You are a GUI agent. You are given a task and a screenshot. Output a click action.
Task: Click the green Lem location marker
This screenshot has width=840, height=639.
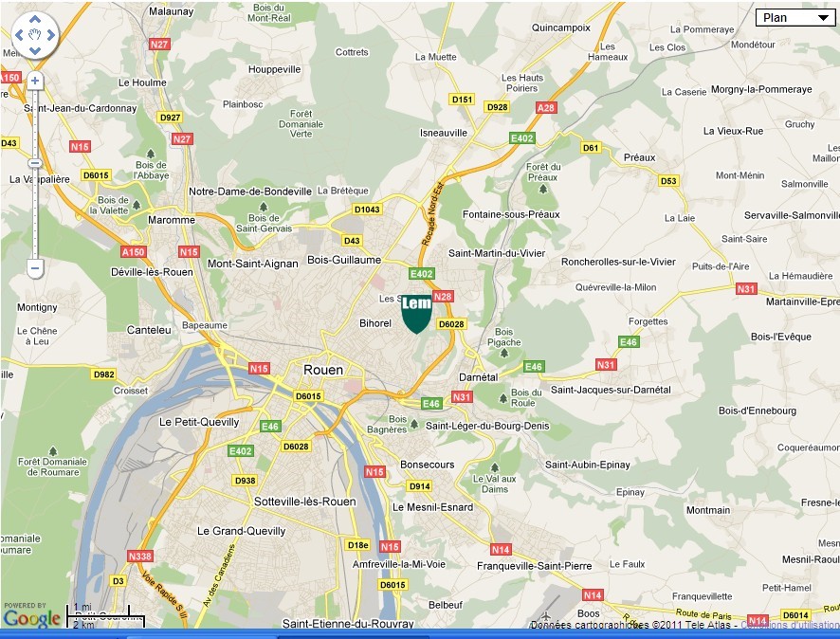click(416, 314)
